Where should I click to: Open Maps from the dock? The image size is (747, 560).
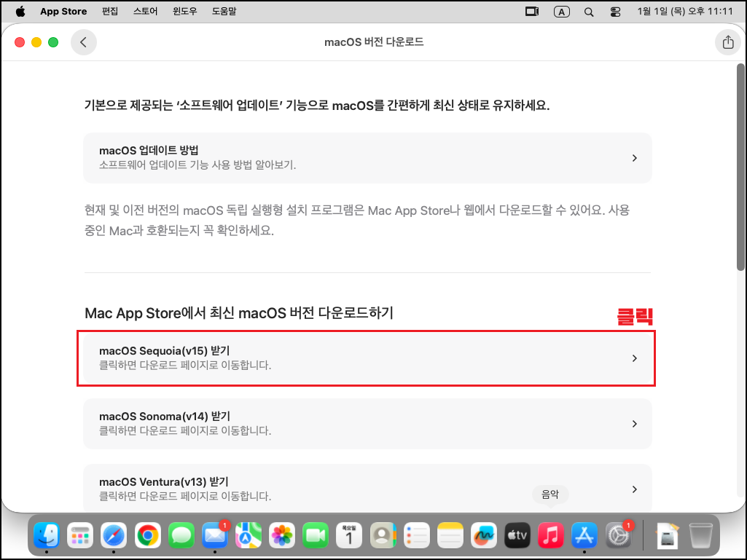click(249, 535)
